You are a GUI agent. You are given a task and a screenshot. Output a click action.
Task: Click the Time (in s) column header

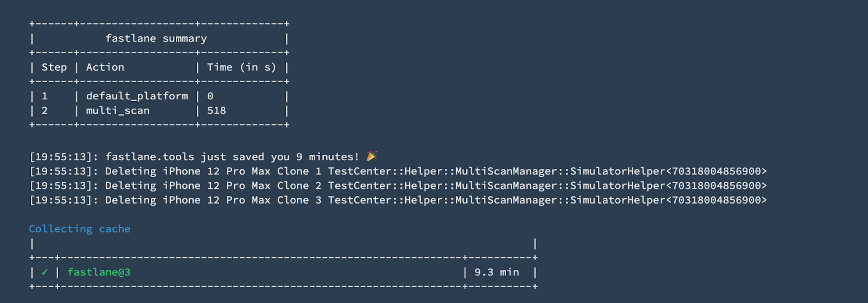(x=241, y=67)
